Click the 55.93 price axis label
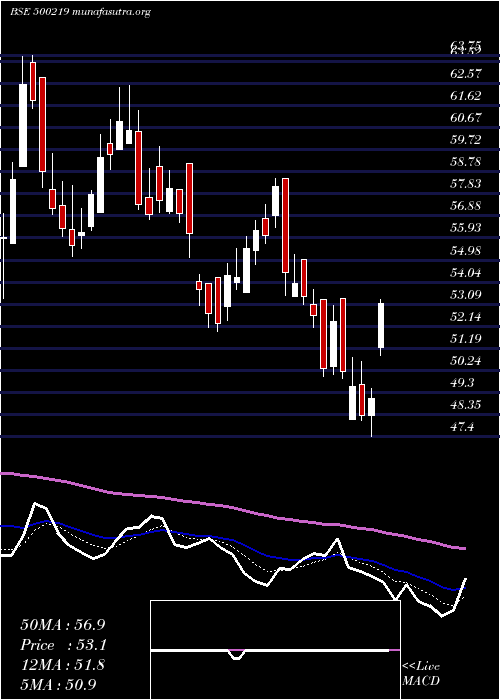The height and width of the screenshot is (700, 500). click(x=466, y=228)
